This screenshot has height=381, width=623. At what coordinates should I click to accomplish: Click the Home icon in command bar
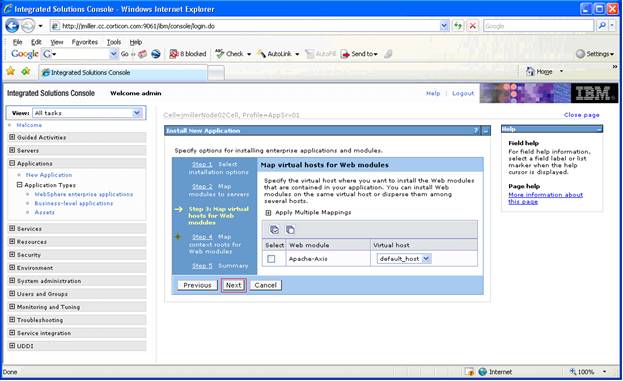(530, 72)
